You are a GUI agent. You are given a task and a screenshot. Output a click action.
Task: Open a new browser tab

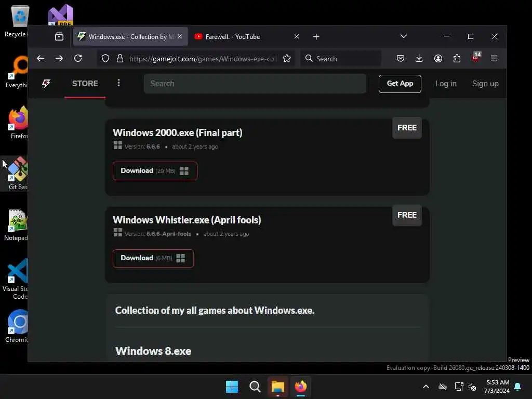pyautogui.click(x=316, y=37)
